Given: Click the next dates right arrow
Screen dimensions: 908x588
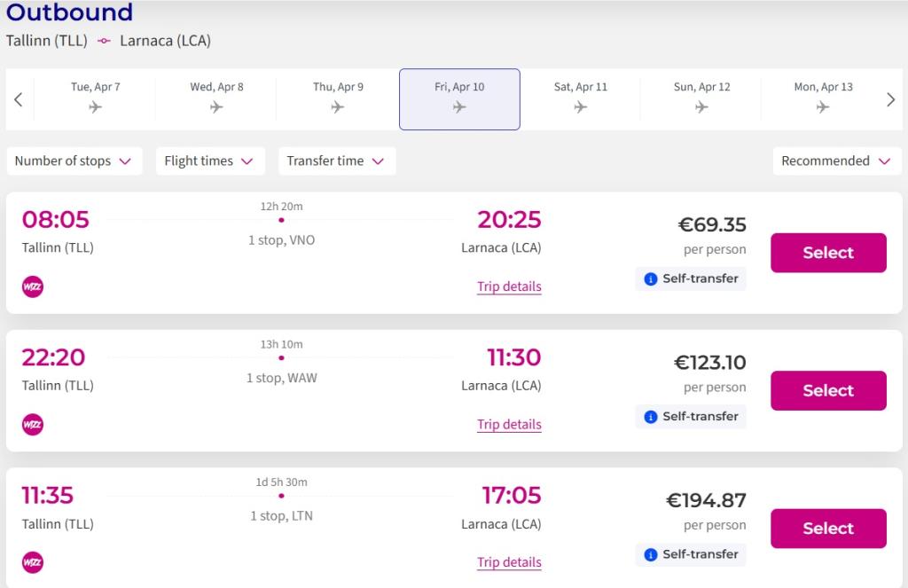Looking at the screenshot, I should point(890,99).
